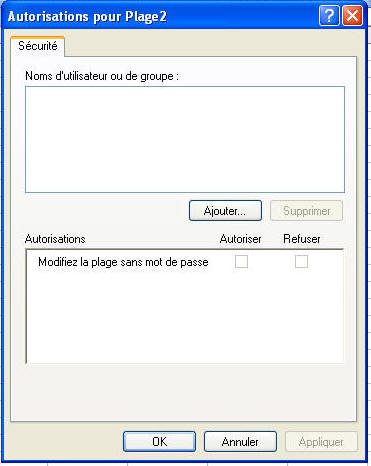This screenshot has width=371, height=466.
Task: Close the Autorisations pour Plage2 dialog
Action: pyautogui.click(x=352, y=16)
